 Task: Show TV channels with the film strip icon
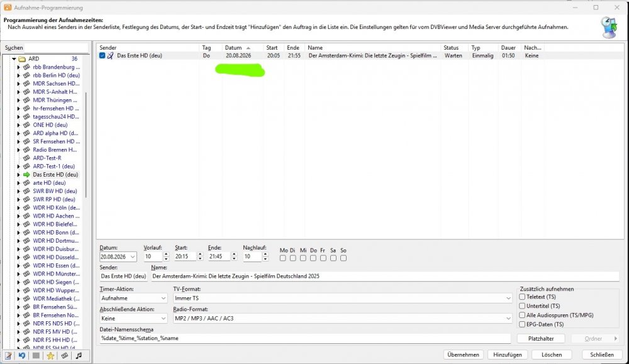click(x=64, y=356)
